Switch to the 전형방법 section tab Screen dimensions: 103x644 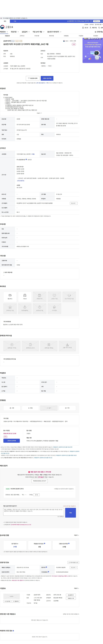coord(66,36)
